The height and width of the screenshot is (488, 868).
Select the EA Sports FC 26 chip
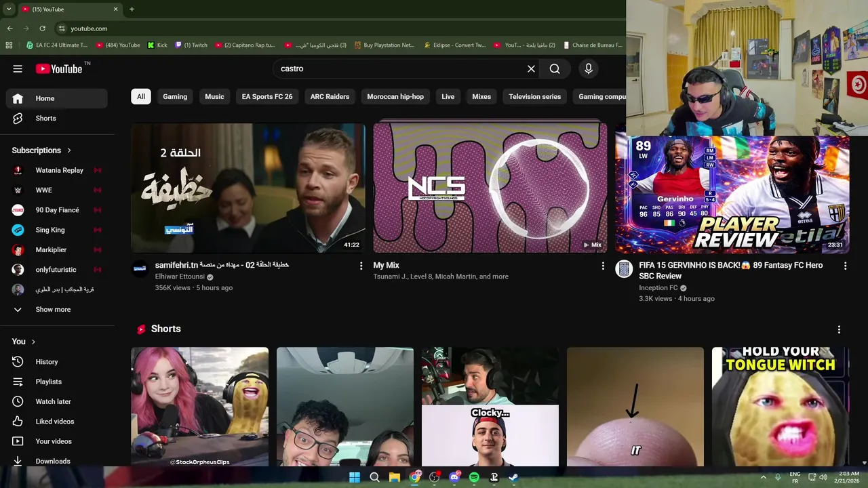coord(267,96)
